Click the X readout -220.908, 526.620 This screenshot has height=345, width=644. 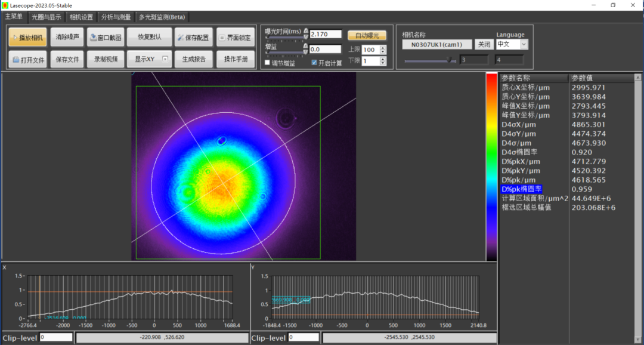click(x=162, y=338)
